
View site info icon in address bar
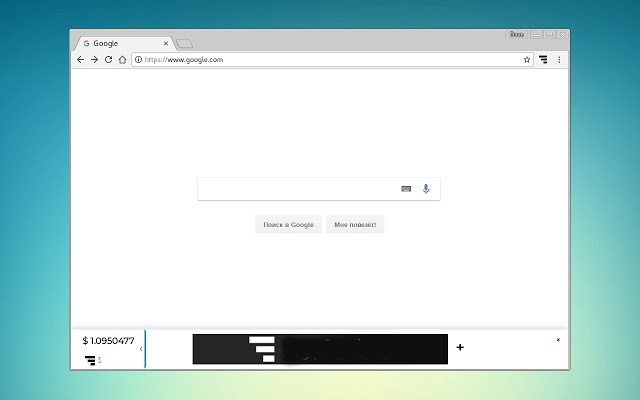138,60
